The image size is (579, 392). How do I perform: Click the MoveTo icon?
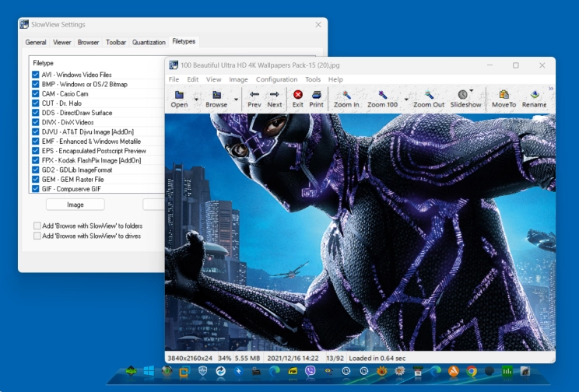pos(504,95)
